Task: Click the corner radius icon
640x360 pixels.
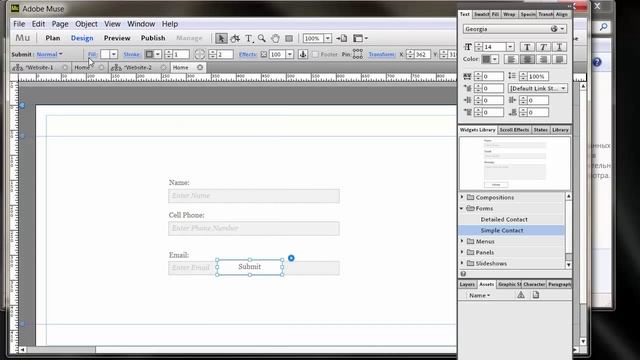Action: (x=200, y=54)
